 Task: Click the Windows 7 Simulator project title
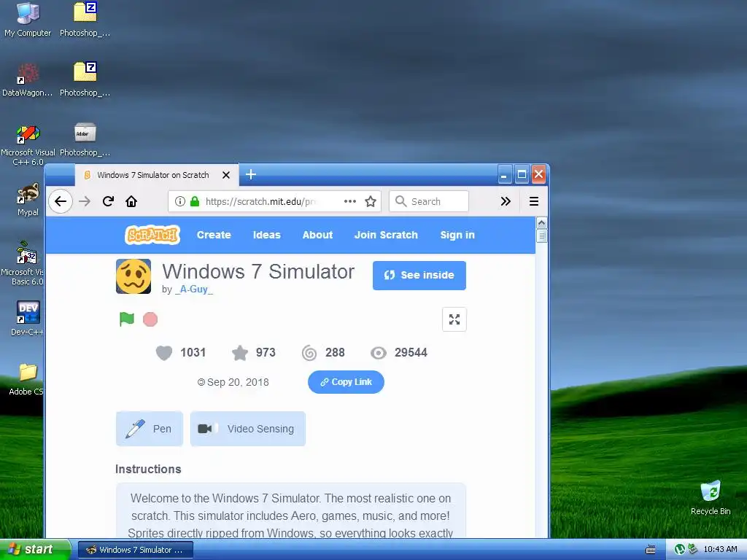pyautogui.click(x=258, y=271)
